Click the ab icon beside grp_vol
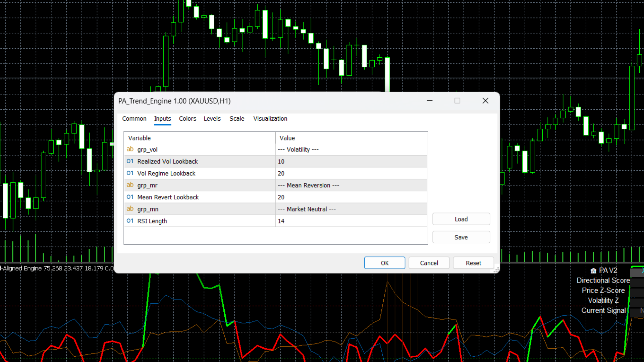Screen dimensions: 644x362 click(130, 149)
